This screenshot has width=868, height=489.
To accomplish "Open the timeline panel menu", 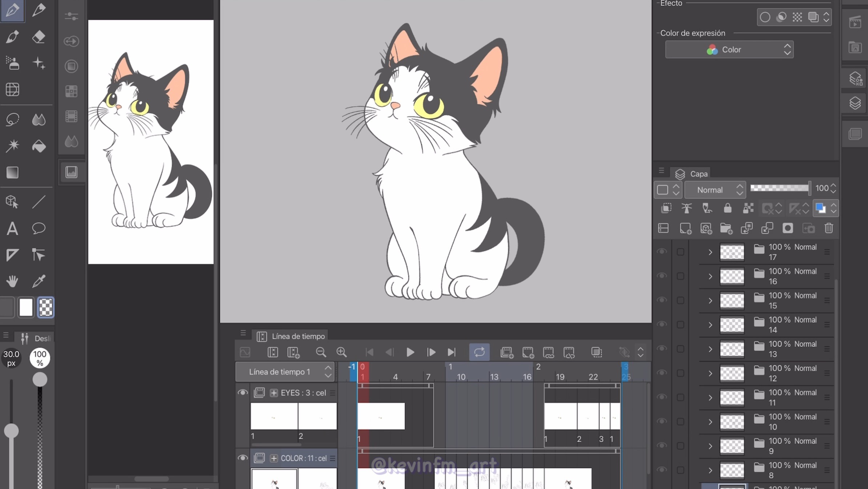I will tap(243, 333).
